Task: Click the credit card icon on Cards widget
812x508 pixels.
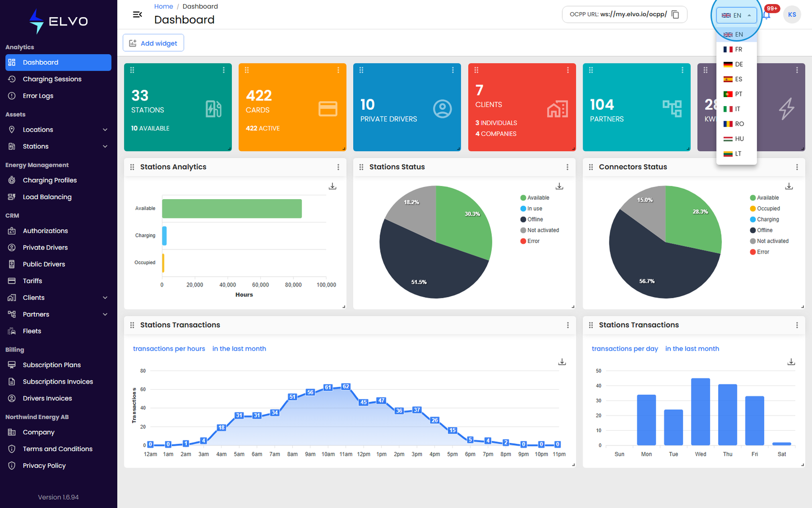Action: click(x=328, y=109)
